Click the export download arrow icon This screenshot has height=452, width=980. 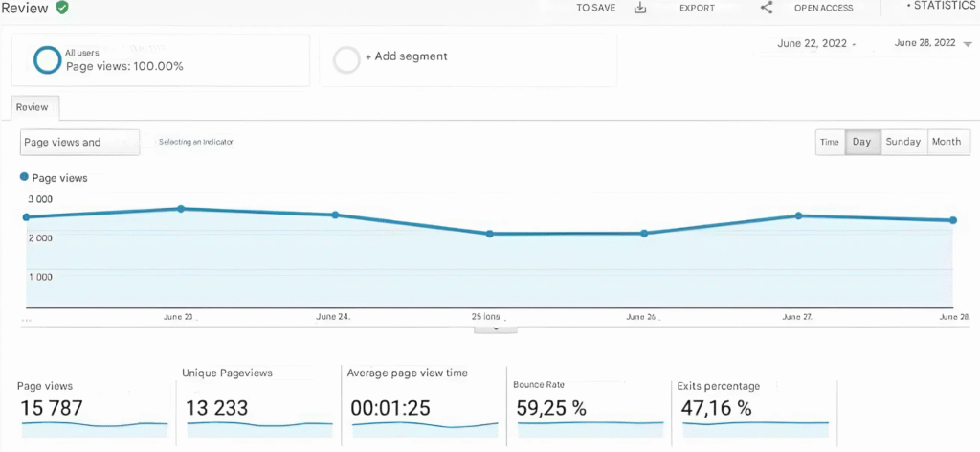pos(639,8)
